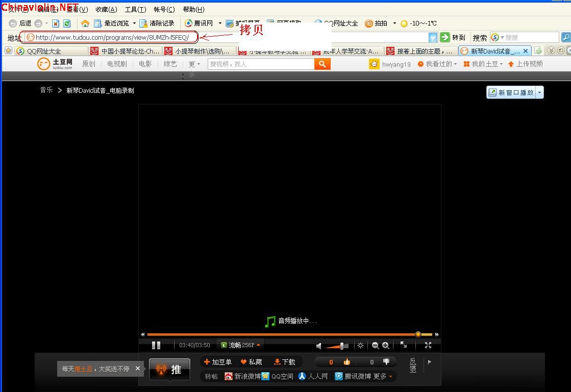Open the player brightness adjustment icon
The width and height of the screenshot is (571, 392).
(x=360, y=345)
